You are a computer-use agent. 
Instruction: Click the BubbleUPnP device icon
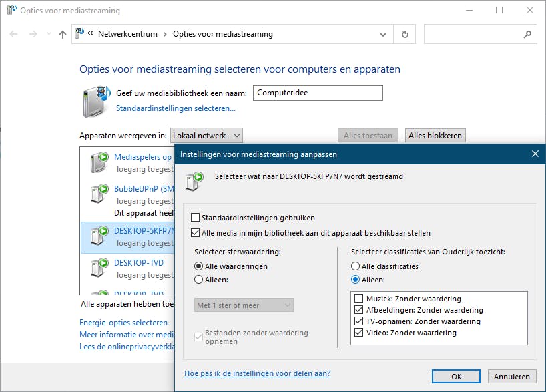tap(99, 194)
